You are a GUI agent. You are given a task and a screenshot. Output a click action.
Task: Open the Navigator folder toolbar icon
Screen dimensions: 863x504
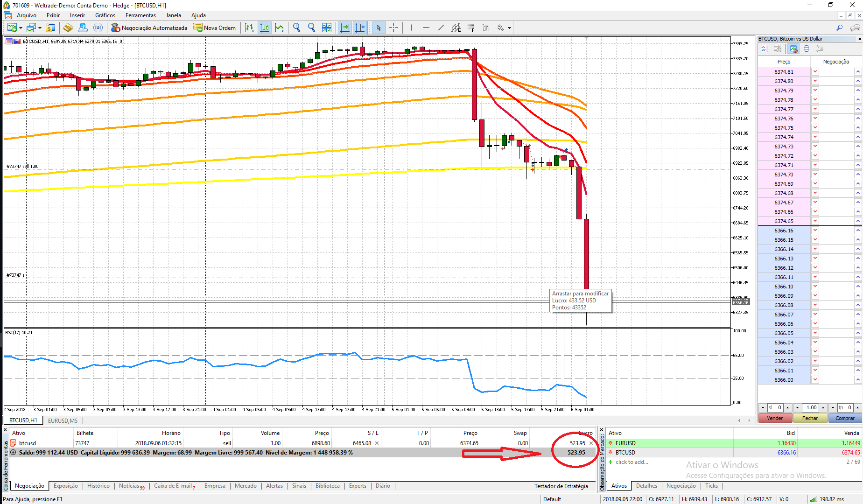coord(68,28)
